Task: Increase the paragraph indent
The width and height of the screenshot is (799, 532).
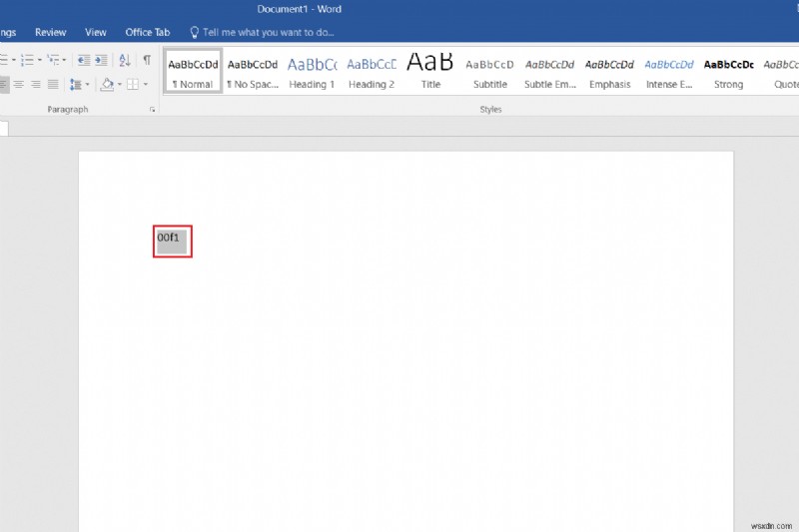Action: coord(102,60)
